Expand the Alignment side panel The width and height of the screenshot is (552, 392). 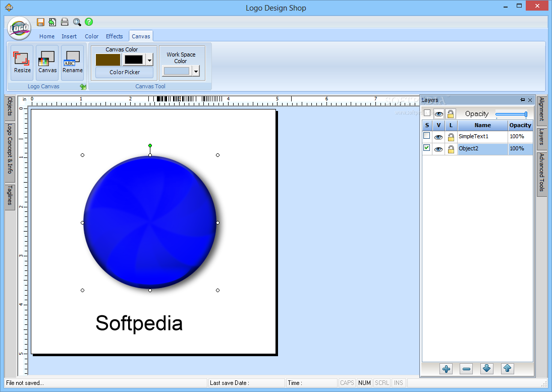(542, 110)
